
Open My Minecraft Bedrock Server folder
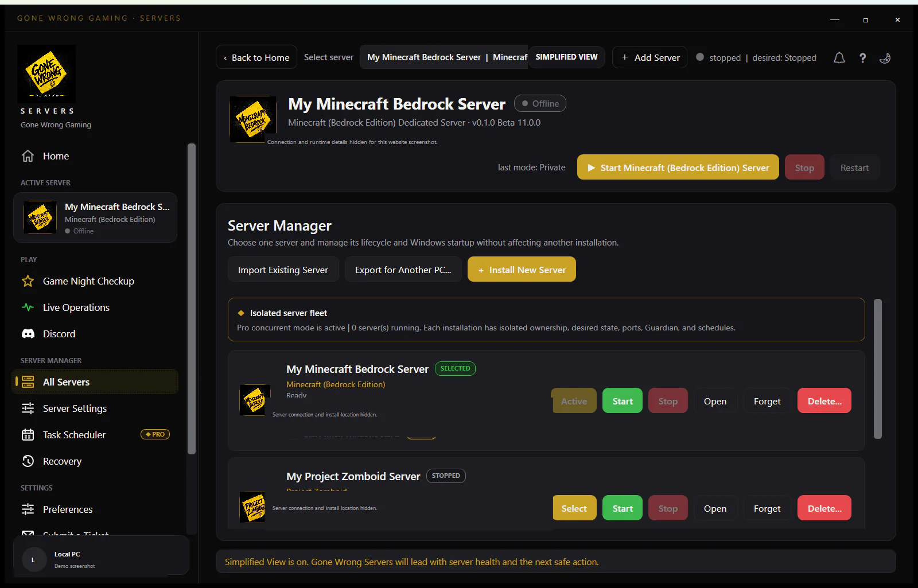click(715, 401)
